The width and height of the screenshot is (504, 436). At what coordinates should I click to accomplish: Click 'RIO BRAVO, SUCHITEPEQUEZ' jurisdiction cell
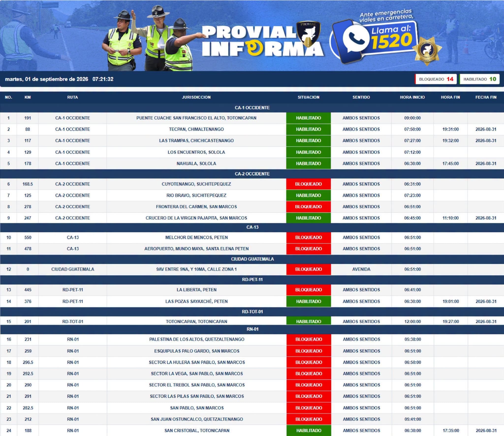click(196, 196)
